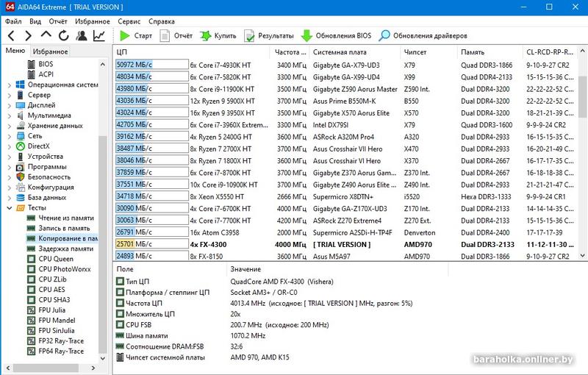The width and height of the screenshot is (588, 375).
Task: Click the results list vertical scrollbar
Action: pyautogui.click(x=582, y=153)
